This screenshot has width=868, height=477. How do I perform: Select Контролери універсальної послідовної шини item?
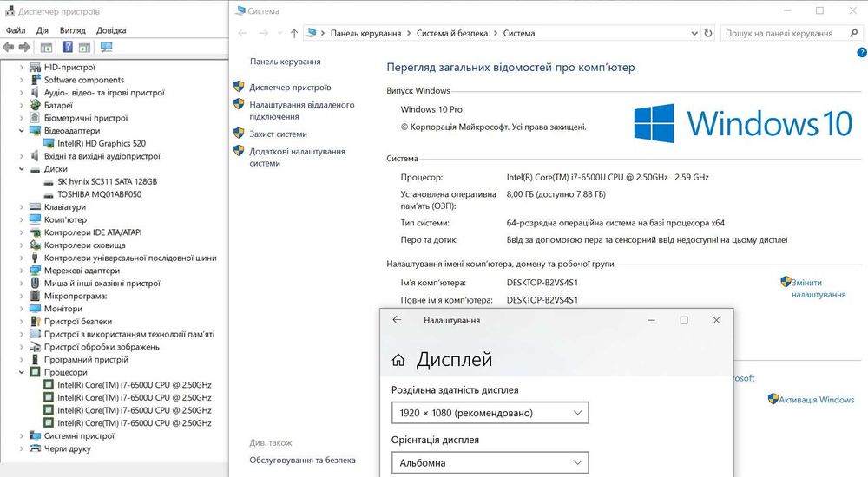point(130,258)
